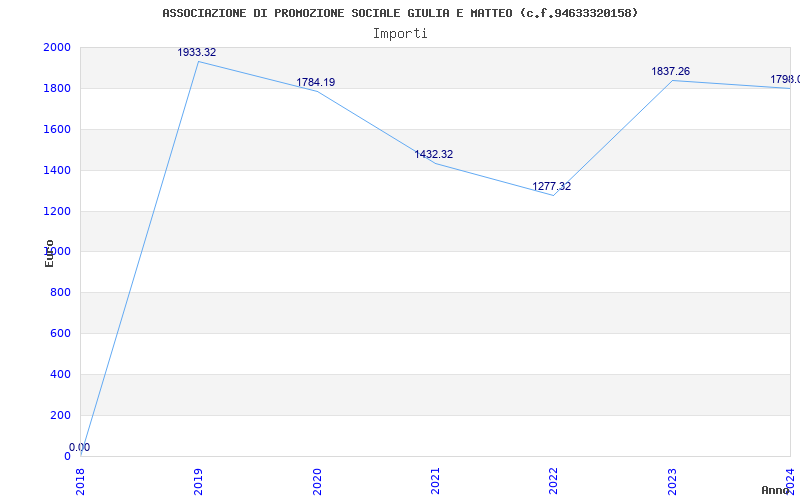The width and height of the screenshot is (800, 500).
Task: Click the y-axis value 1600
Action: (57, 129)
